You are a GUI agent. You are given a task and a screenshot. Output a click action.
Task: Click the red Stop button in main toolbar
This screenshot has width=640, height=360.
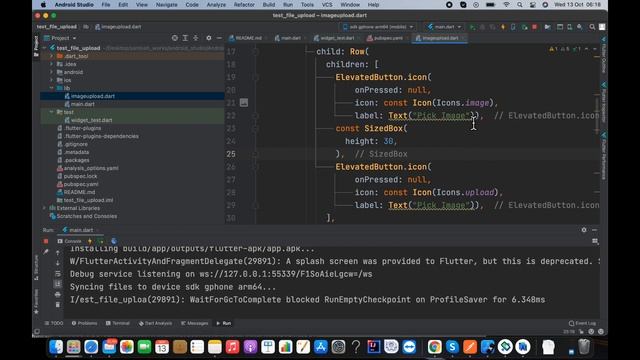pyautogui.click(x=534, y=27)
